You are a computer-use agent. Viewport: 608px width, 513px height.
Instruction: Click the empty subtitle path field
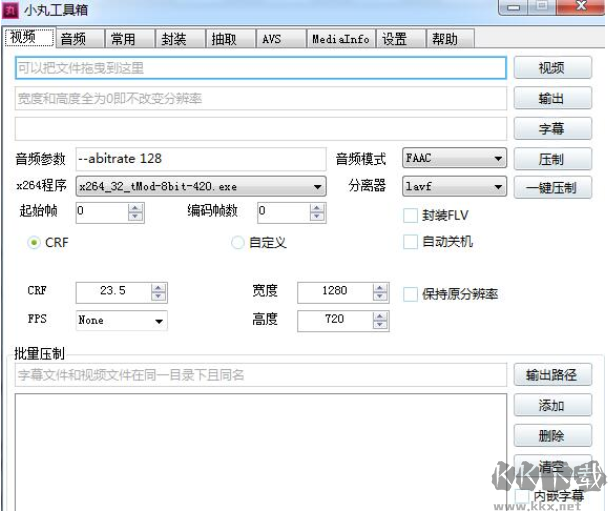point(261,129)
